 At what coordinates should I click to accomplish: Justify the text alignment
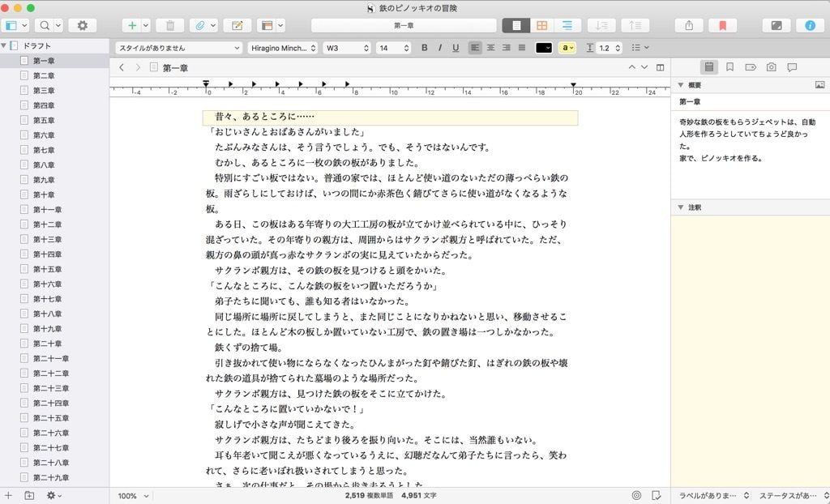pos(522,48)
